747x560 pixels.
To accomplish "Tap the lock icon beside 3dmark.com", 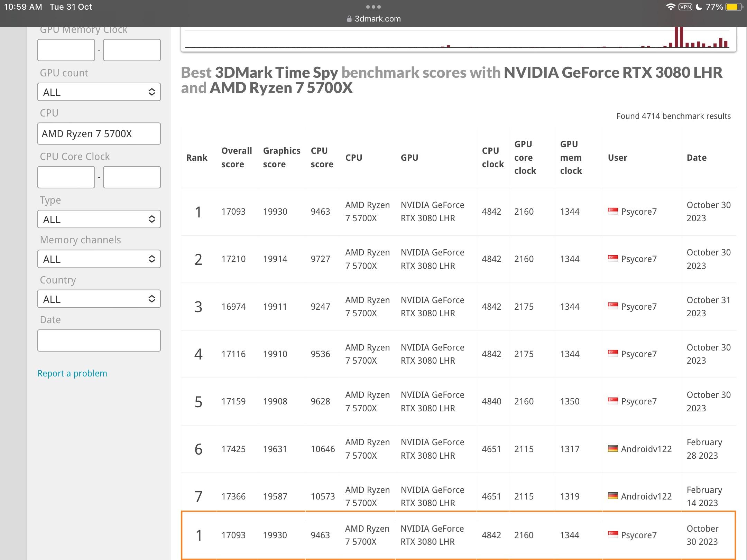I will (349, 19).
